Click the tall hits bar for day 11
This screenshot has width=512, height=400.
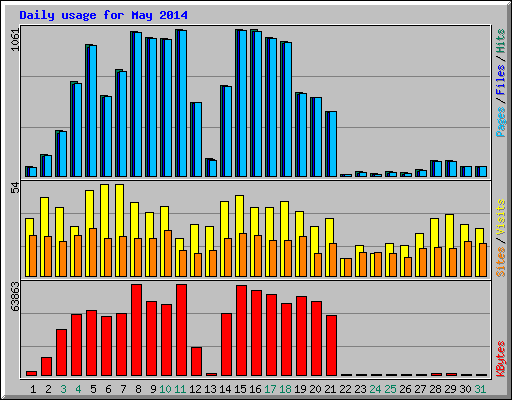coord(181,103)
